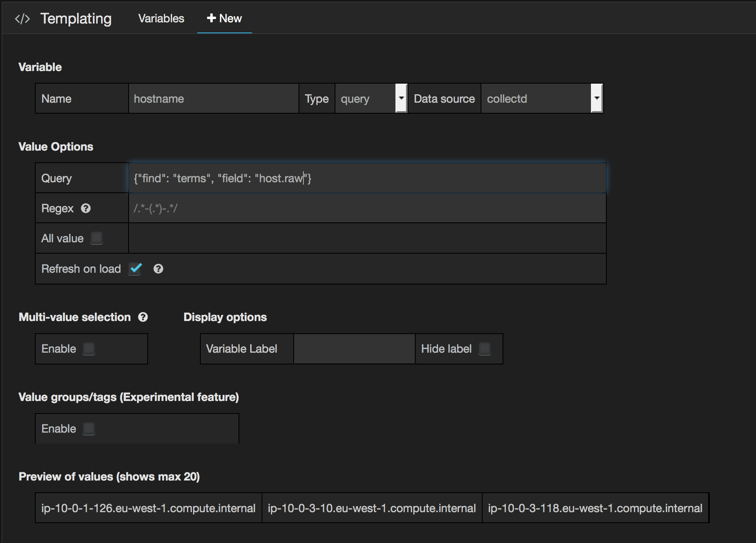Enable the All value checkbox
Screen dimensions: 756x543
pyautogui.click(x=96, y=238)
